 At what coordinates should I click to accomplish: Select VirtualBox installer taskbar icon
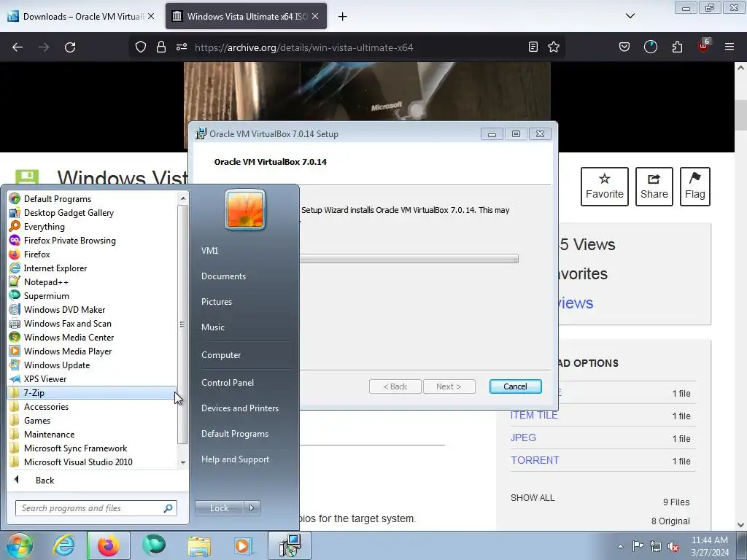pyautogui.click(x=289, y=545)
